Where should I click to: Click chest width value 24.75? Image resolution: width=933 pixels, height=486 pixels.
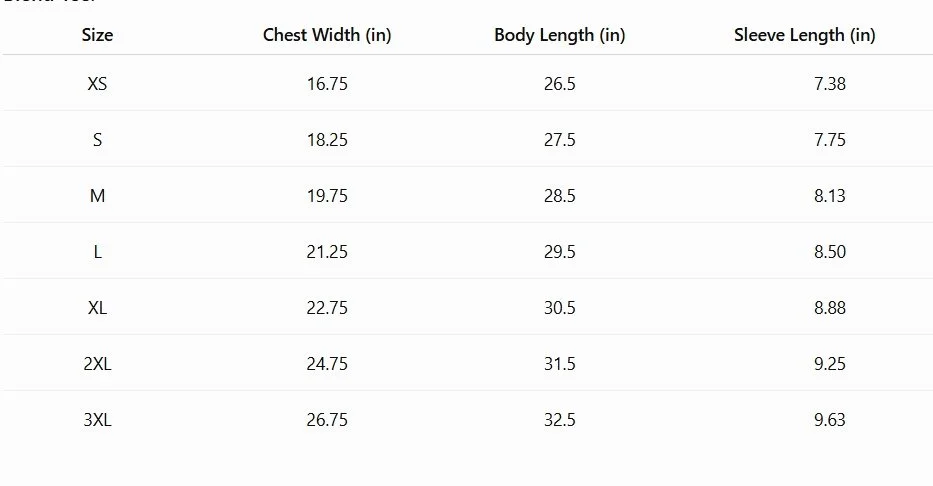pyautogui.click(x=327, y=363)
